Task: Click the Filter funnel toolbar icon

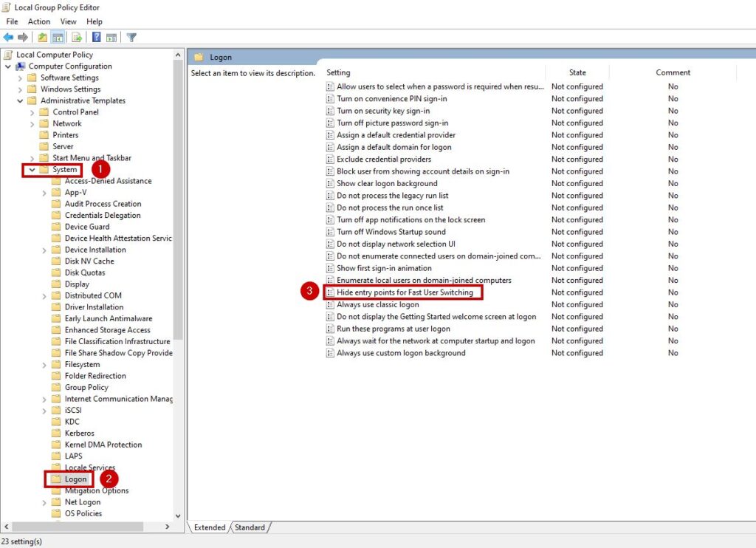Action: tap(131, 37)
